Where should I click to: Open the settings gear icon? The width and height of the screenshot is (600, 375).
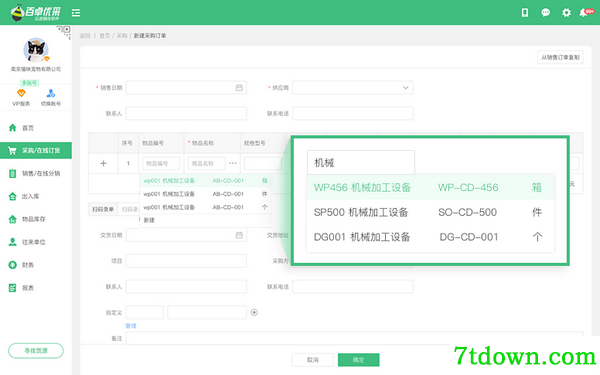click(x=566, y=13)
